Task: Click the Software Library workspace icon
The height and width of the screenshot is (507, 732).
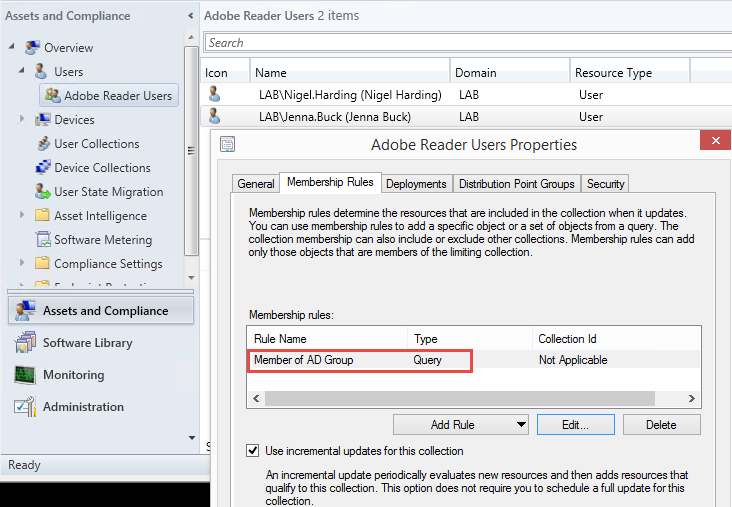Action: click(x=25, y=342)
